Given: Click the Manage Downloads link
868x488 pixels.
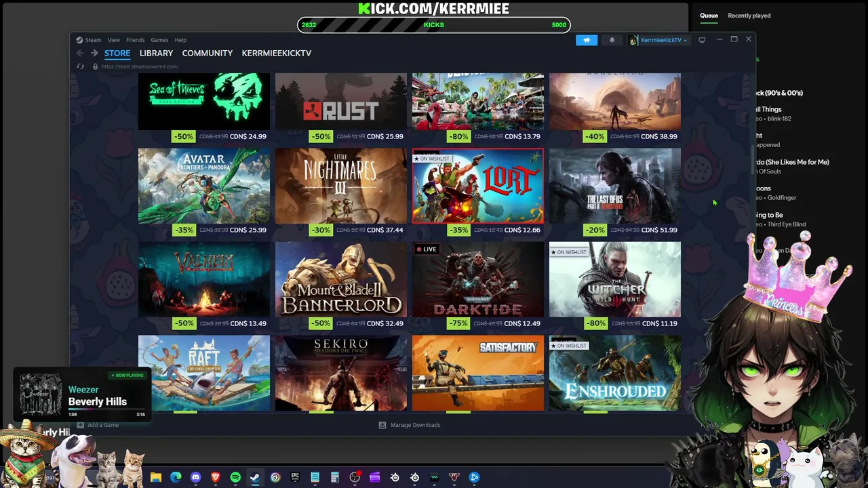Looking at the screenshot, I should coord(415,425).
